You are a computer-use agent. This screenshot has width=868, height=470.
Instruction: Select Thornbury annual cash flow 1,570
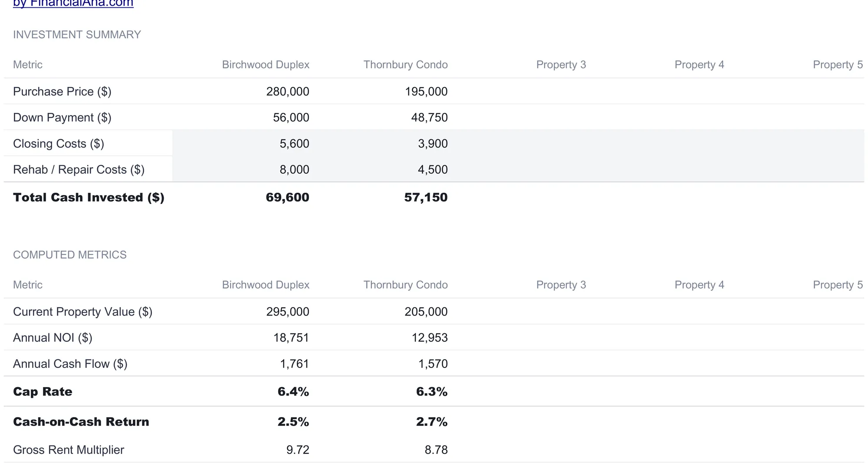(433, 364)
